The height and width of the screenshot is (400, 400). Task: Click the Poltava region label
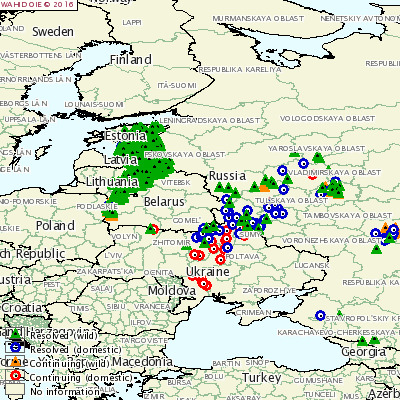point(242,257)
